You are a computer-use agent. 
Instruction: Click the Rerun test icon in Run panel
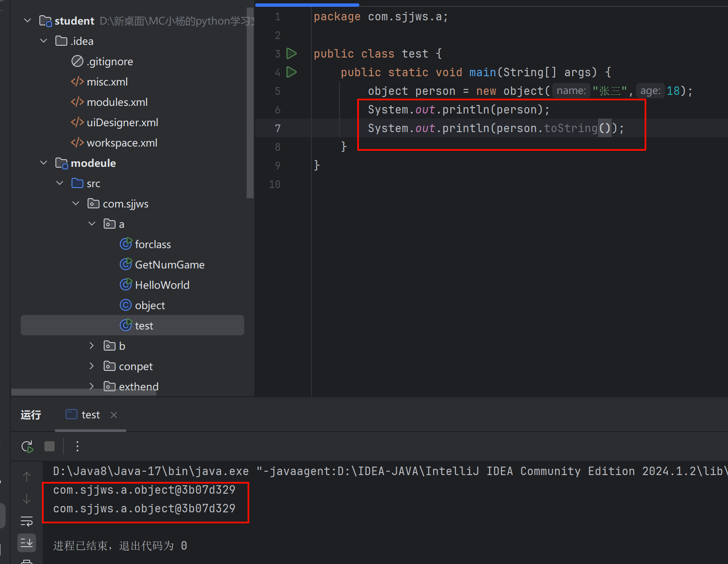coord(27,446)
